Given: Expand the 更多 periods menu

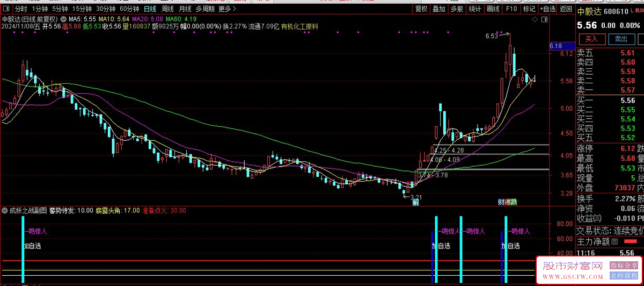Looking at the screenshot, I should pos(227,9).
